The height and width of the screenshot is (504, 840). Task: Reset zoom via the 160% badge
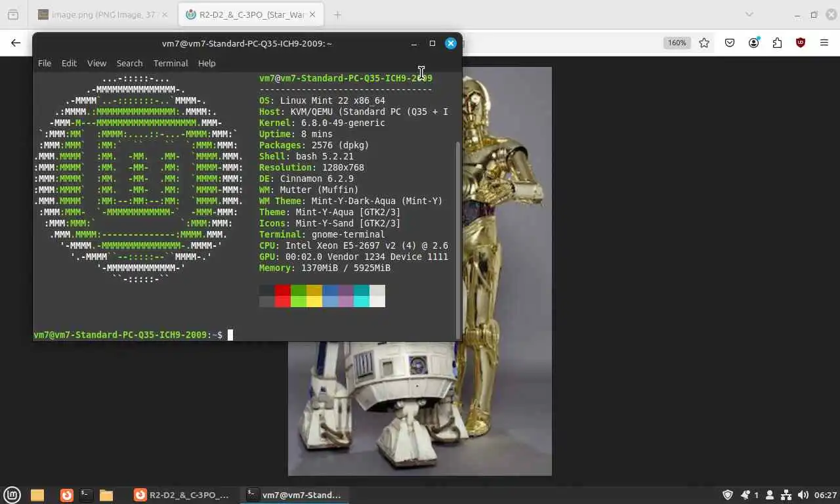677,43
